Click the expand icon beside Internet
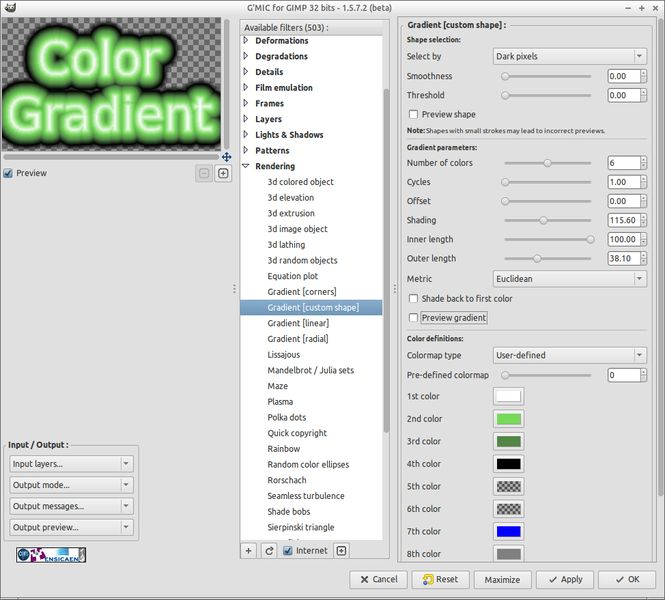The image size is (665, 600). 341,551
